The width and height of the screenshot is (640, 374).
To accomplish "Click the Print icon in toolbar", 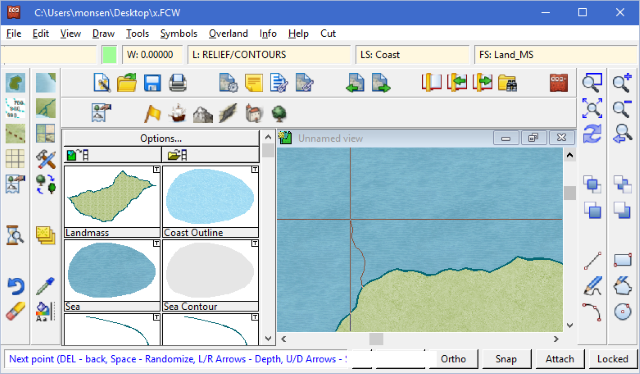I will tap(178, 83).
